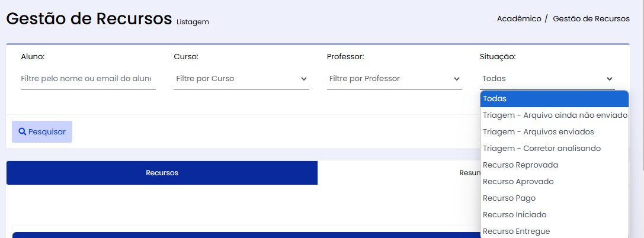This screenshot has width=644, height=238.
Task: Select Recurso Entregue from the list
Action: tap(555, 231)
